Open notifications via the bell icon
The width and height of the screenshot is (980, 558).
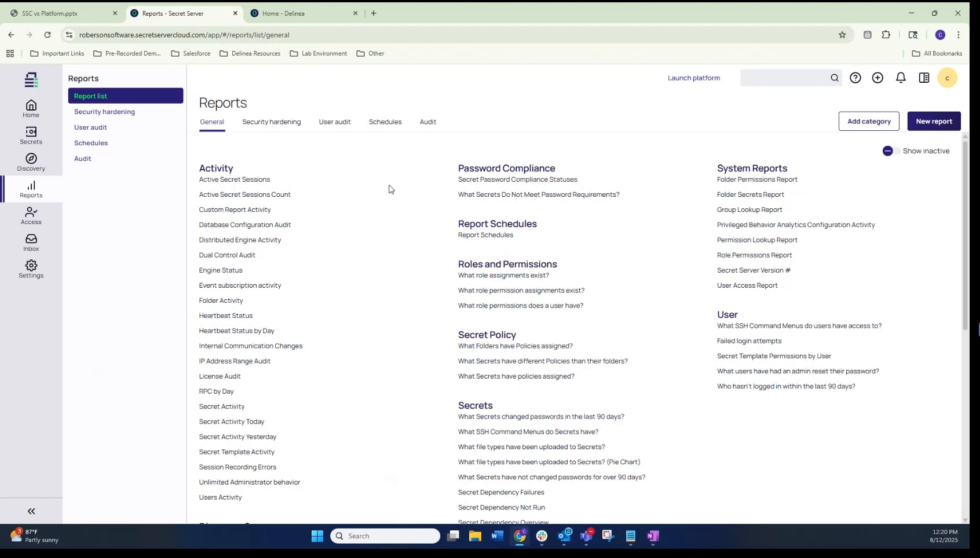(901, 78)
